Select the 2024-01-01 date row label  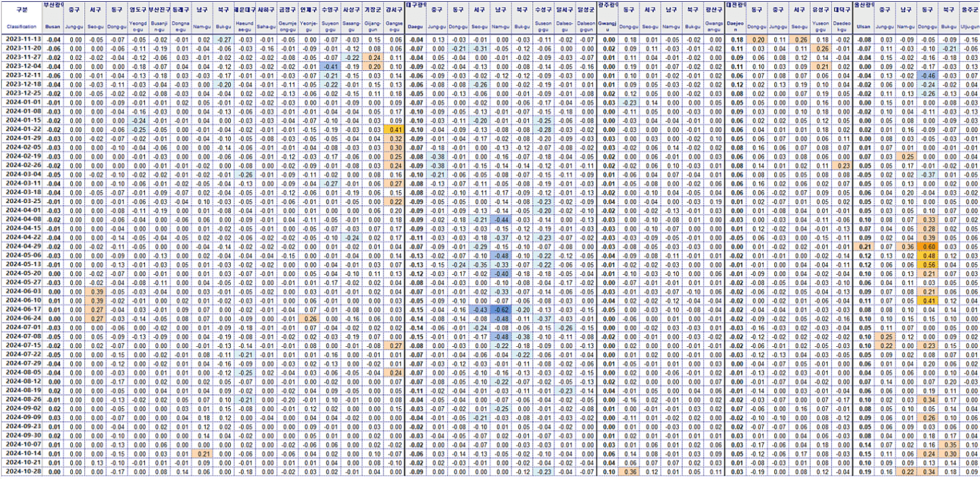(21, 102)
